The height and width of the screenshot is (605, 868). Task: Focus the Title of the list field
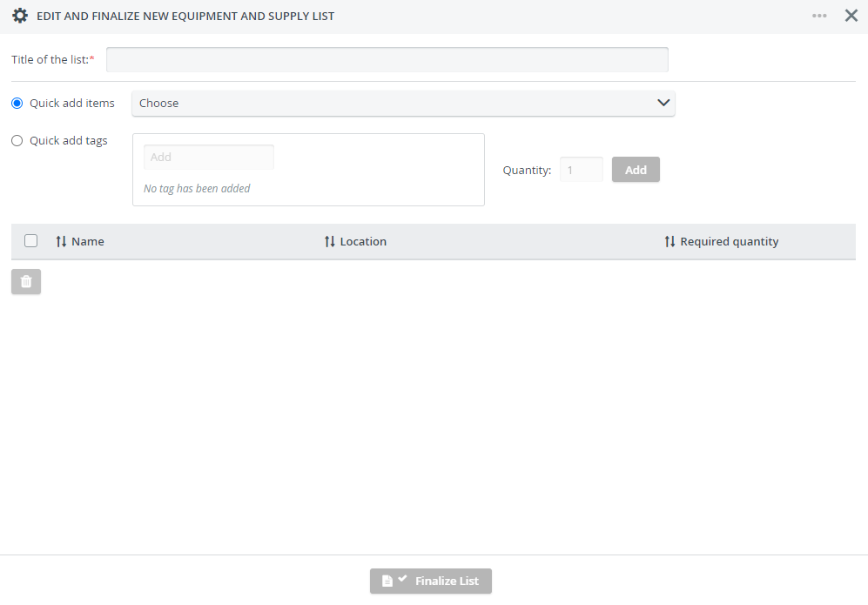(x=387, y=60)
